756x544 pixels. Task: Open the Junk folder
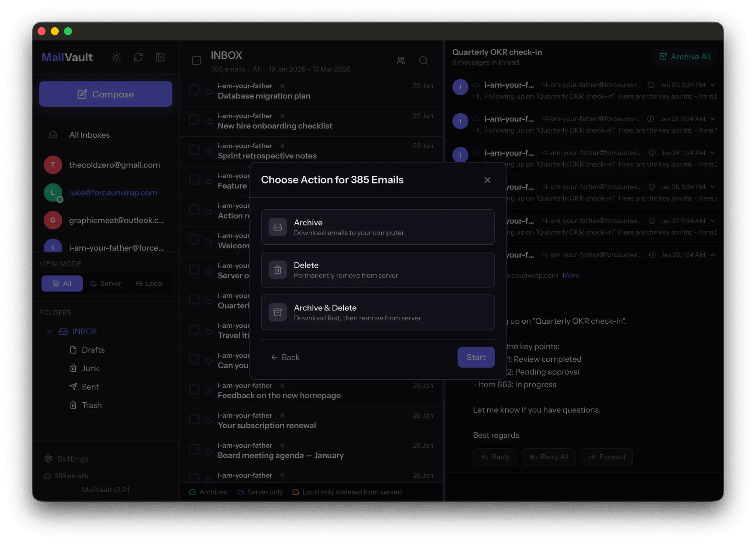click(84, 368)
